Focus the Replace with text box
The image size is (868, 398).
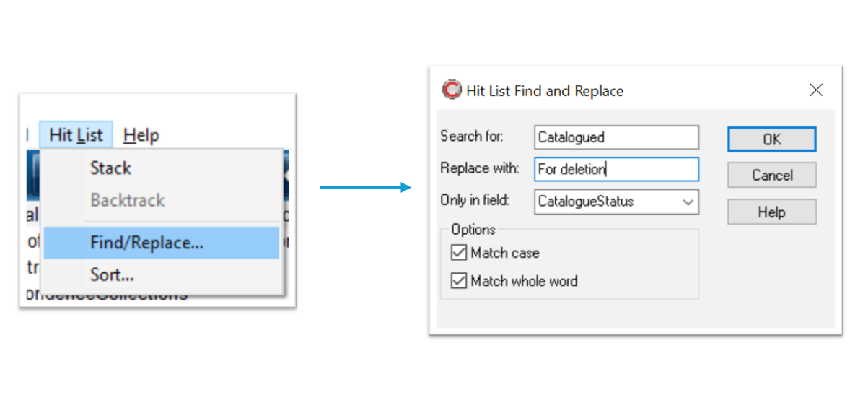[617, 170]
